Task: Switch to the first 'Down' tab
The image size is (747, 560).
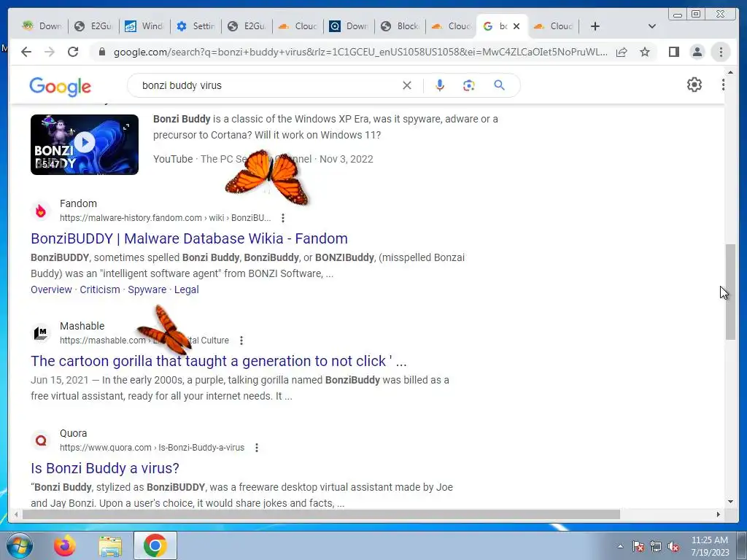Action: tap(42, 26)
